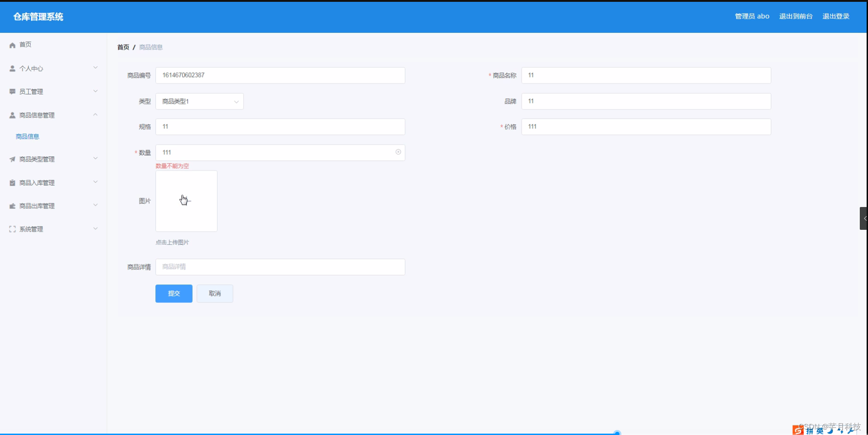This screenshot has width=868, height=435.
Task: Click the 商品出库管理 icon in sidebar
Action: [x=11, y=205]
